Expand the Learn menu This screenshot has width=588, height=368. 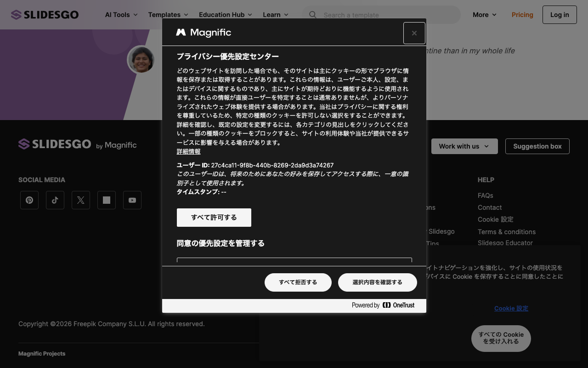(276, 15)
